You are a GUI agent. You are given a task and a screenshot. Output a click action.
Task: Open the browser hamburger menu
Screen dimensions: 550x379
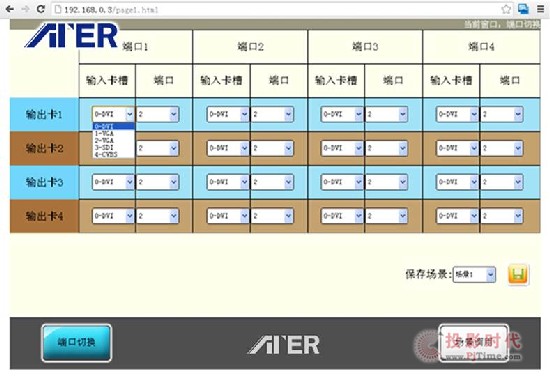(x=541, y=9)
